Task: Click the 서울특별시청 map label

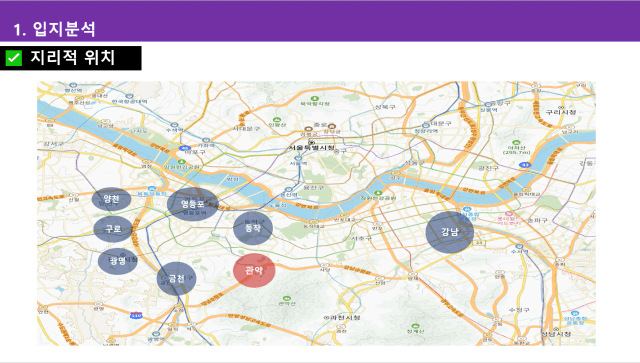Action: pos(312,147)
